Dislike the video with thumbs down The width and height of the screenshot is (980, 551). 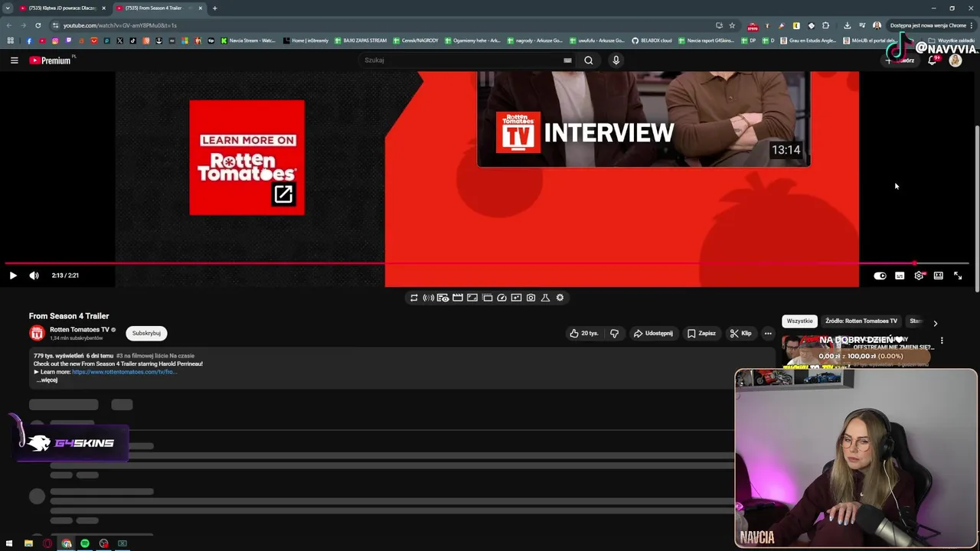click(x=614, y=334)
